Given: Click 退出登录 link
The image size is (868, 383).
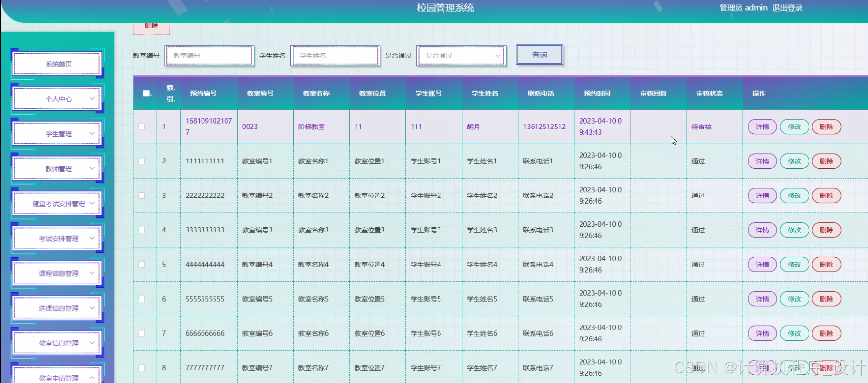Looking at the screenshot, I should coord(787,8).
